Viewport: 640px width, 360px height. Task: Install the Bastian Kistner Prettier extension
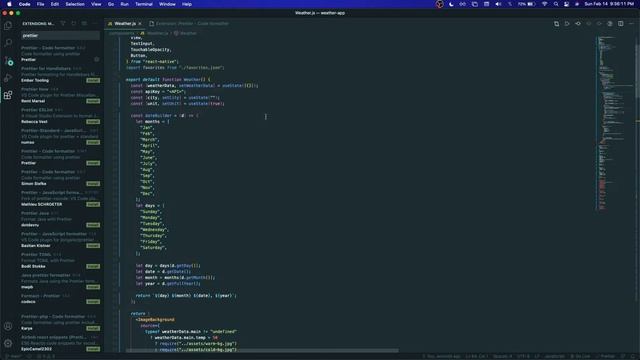click(x=93, y=246)
